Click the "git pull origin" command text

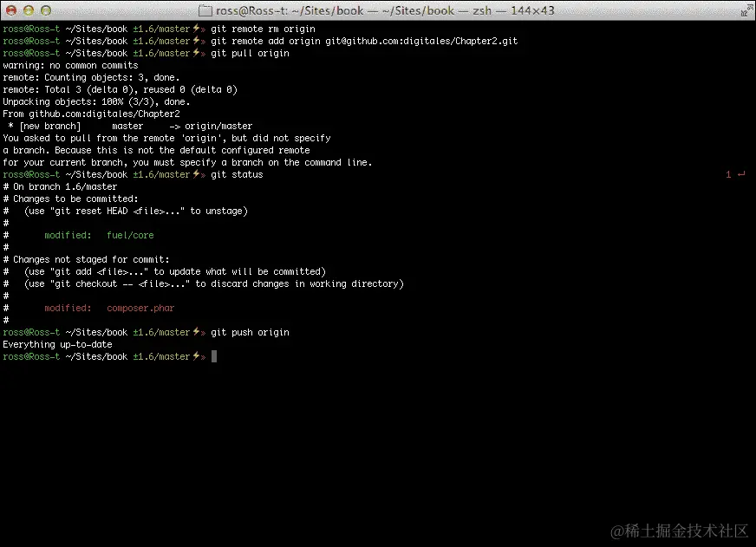pos(250,53)
